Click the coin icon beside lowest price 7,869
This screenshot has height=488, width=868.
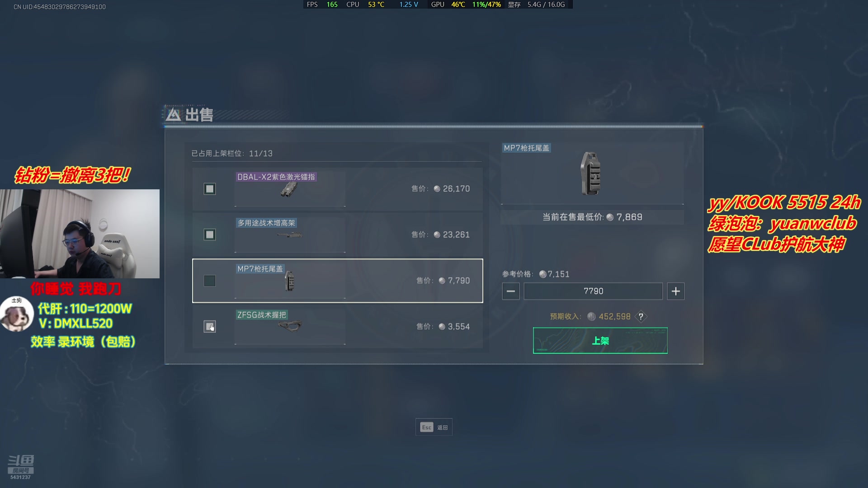[610, 217]
